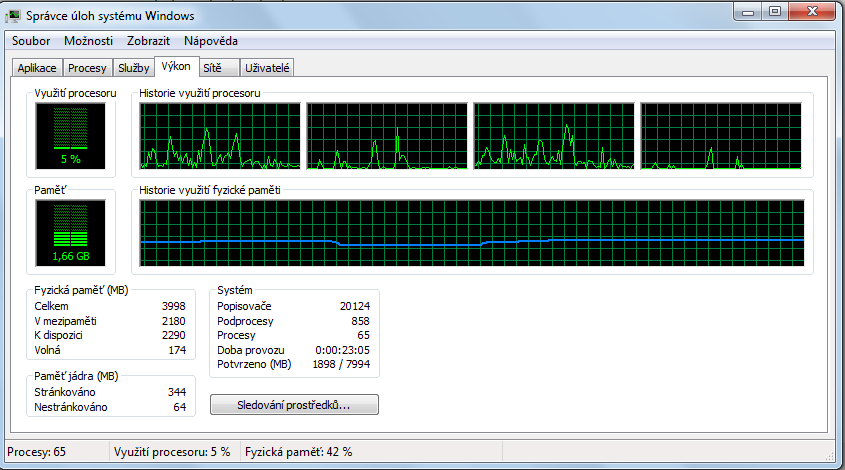Image resolution: width=845 pixels, height=470 pixels.
Task: Click the Paměť jádra (MB) group heading
Action: [76, 376]
